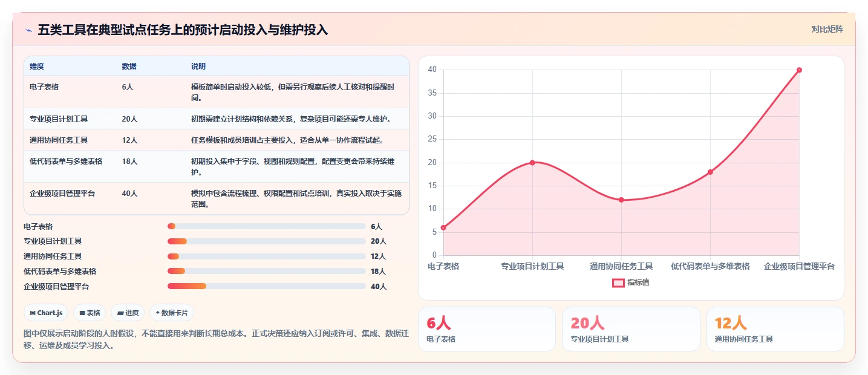Click the 电子表格 progress bar

tap(266, 226)
